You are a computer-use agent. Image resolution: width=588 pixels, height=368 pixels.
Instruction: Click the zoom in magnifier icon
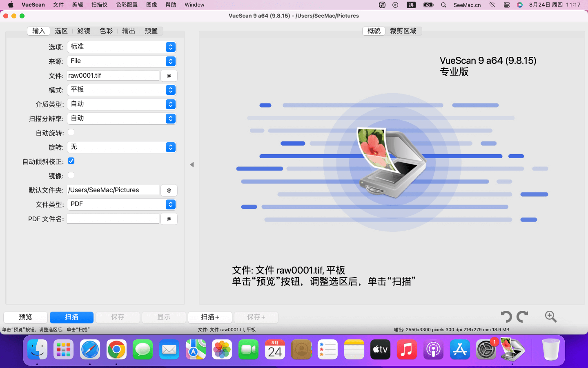(550, 316)
